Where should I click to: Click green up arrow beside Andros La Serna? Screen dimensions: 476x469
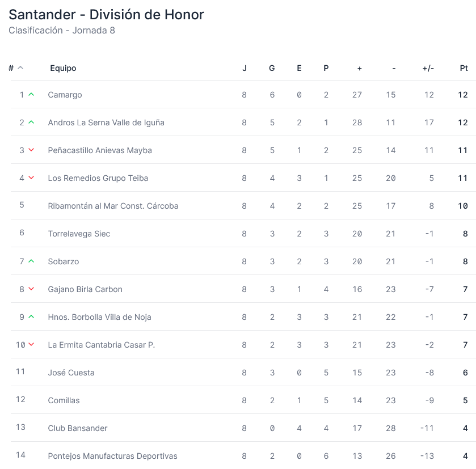pos(31,122)
